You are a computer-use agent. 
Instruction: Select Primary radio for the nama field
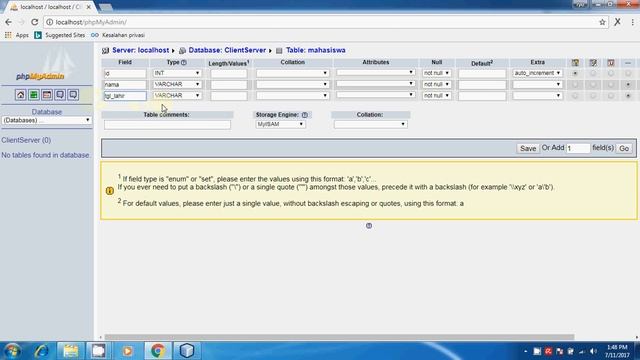[x=575, y=84]
